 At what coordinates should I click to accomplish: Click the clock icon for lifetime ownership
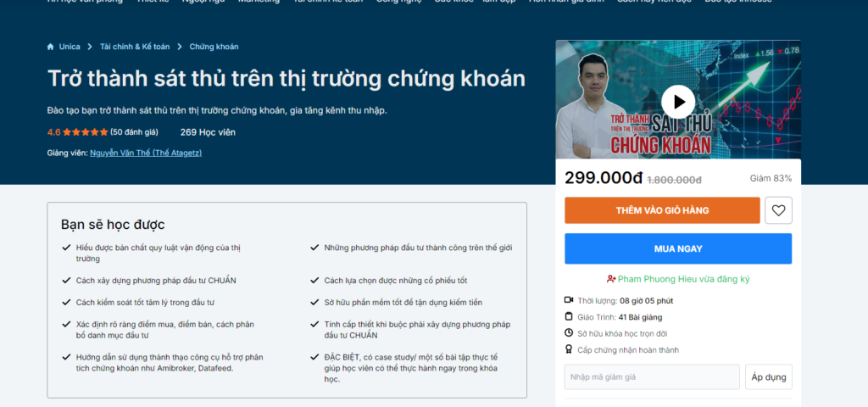click(x=569, y=333)
